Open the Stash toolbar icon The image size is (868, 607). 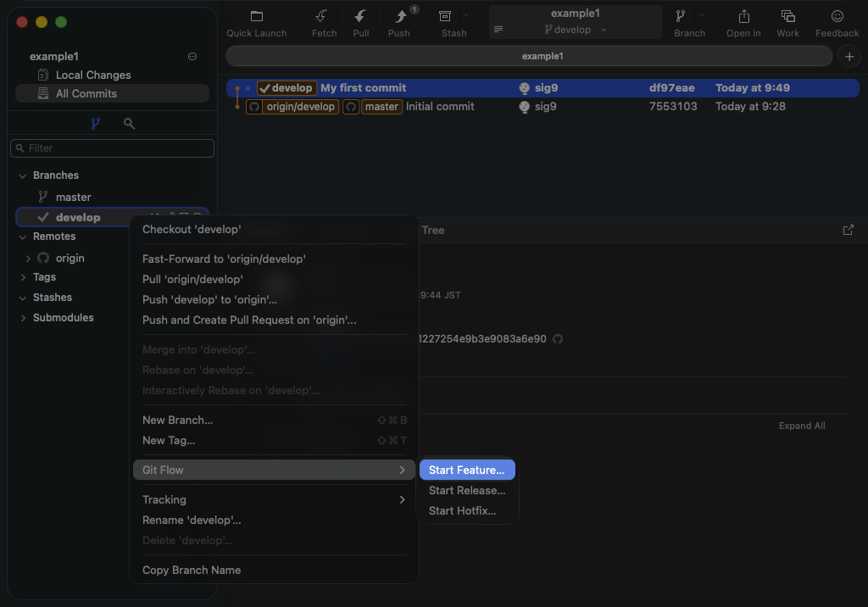tap(445, 17)
